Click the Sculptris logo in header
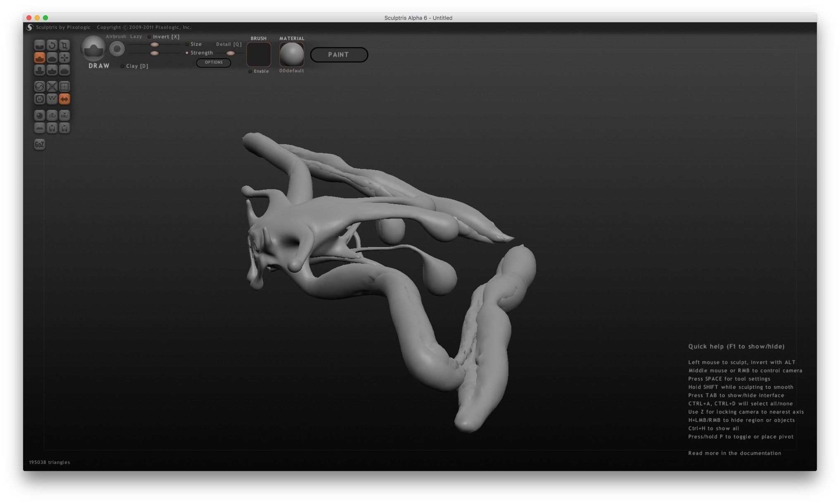Viewport: 840px width, 504px height. pyautogui.click(x=29, y=27)
